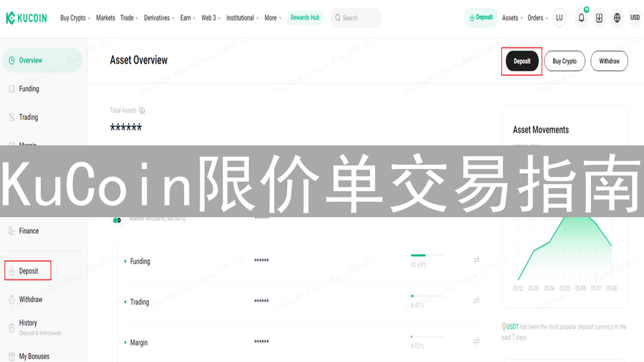Click the Trading sidebar icon
Image resolution: width=644 pixels, height=362 pixels.
(x=11, y=117)
